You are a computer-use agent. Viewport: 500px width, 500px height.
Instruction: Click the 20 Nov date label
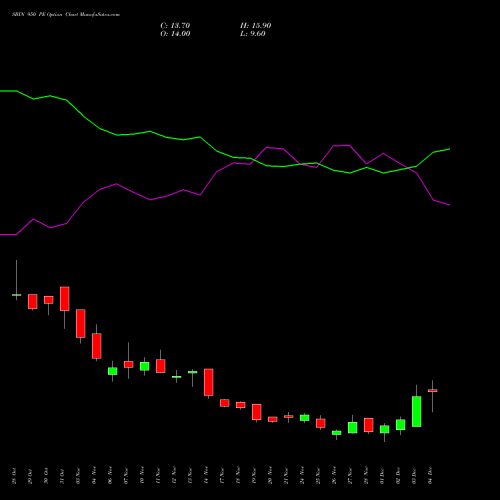270,476
